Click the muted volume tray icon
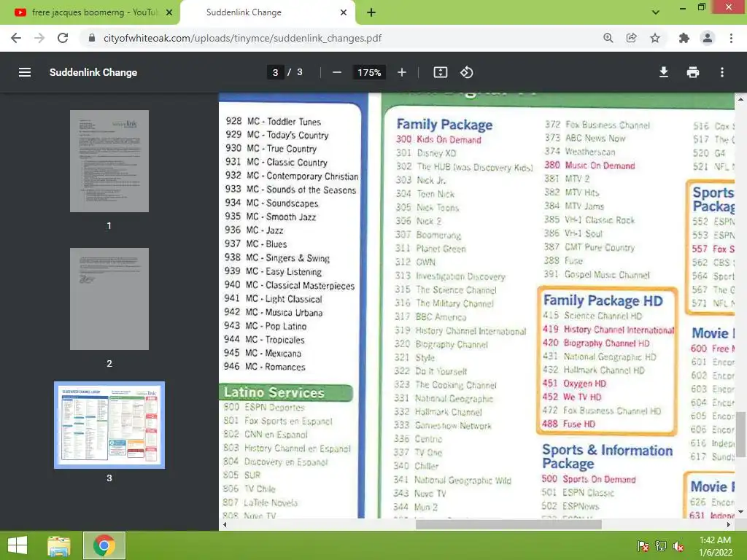This screenshot has height=560, width=747. point(678,546)
